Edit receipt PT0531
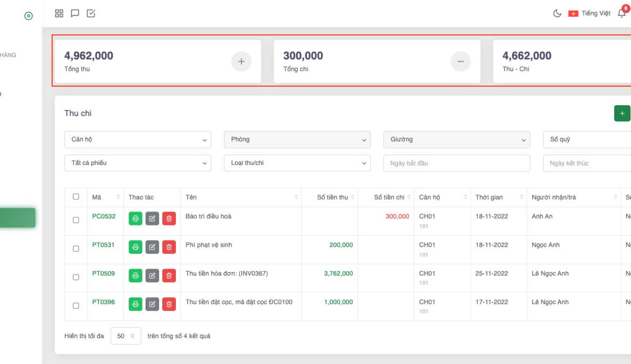Screen dimensions: 631x364 point(152,247)
